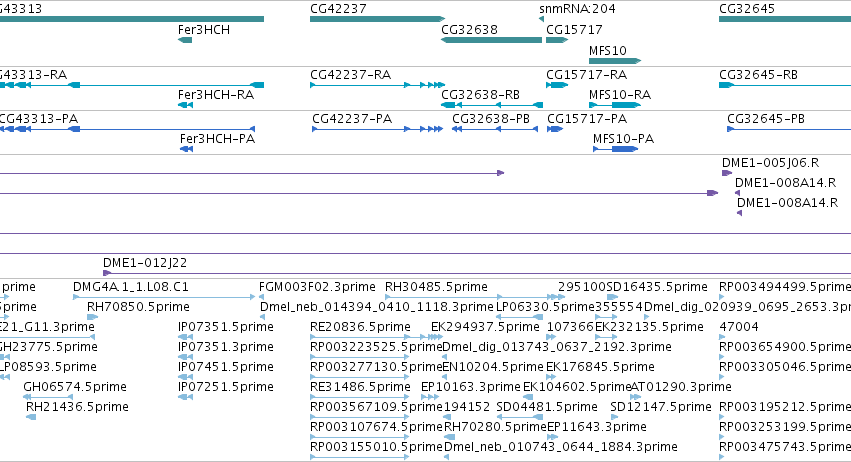Select the Fer3HCH gene label
Screen dimensions: 851x462
click(204, 30)
